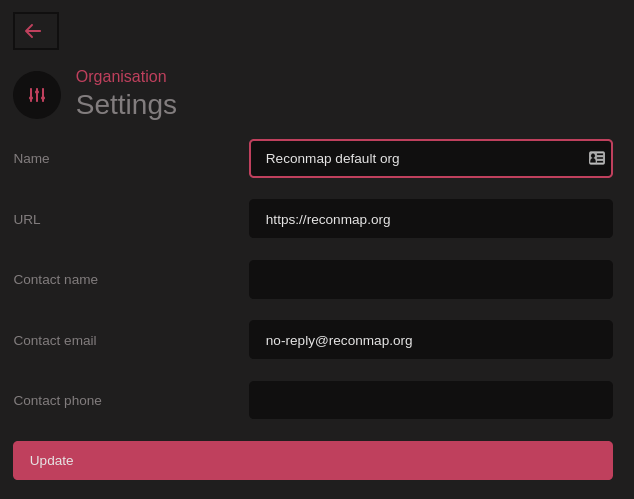The image size is (634, 499).
Task: Click the sliders settings icon
Action: tap(37, 95)
